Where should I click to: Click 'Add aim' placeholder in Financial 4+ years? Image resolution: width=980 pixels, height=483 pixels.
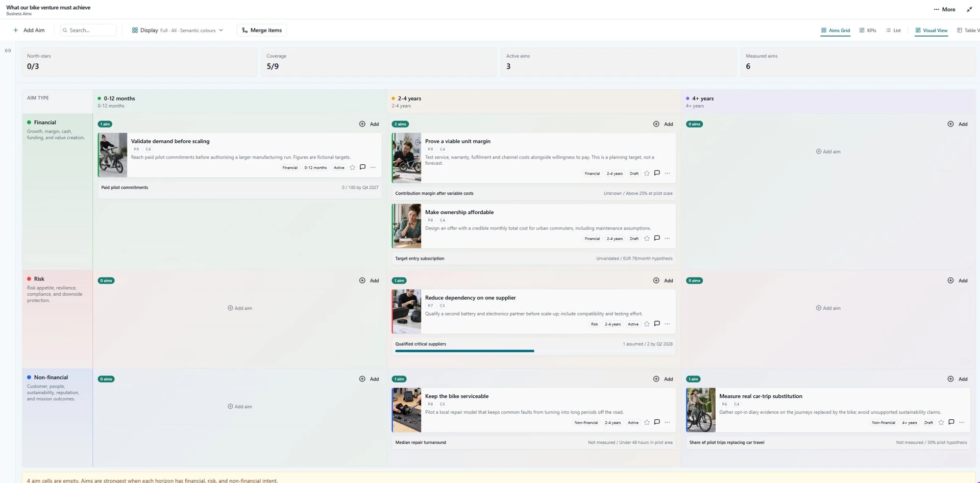[828, 151]
